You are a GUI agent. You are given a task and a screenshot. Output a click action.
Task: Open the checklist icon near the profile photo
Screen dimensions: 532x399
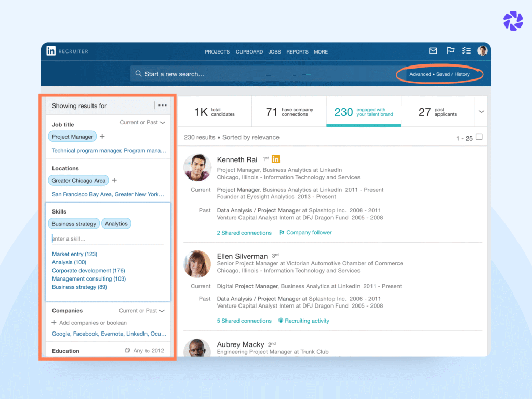tap(466, 51)
